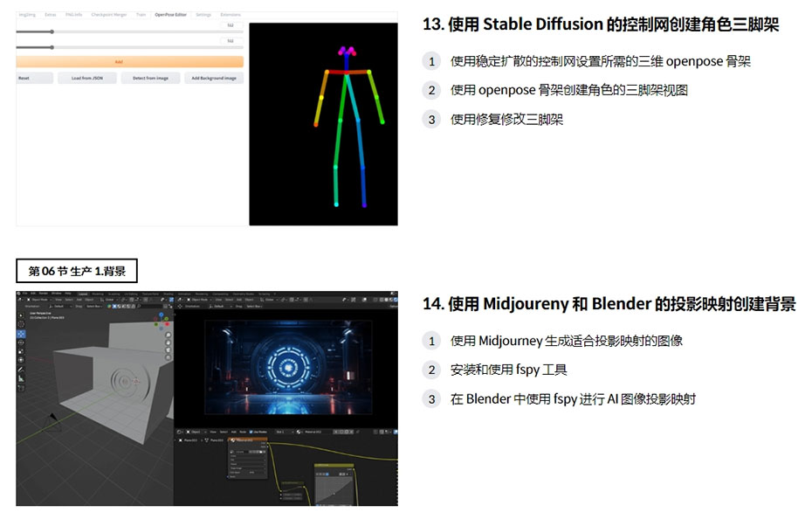Switch to the Modeling workspace tab
This screenshot has height=519, width=812.
coord(98,294)
